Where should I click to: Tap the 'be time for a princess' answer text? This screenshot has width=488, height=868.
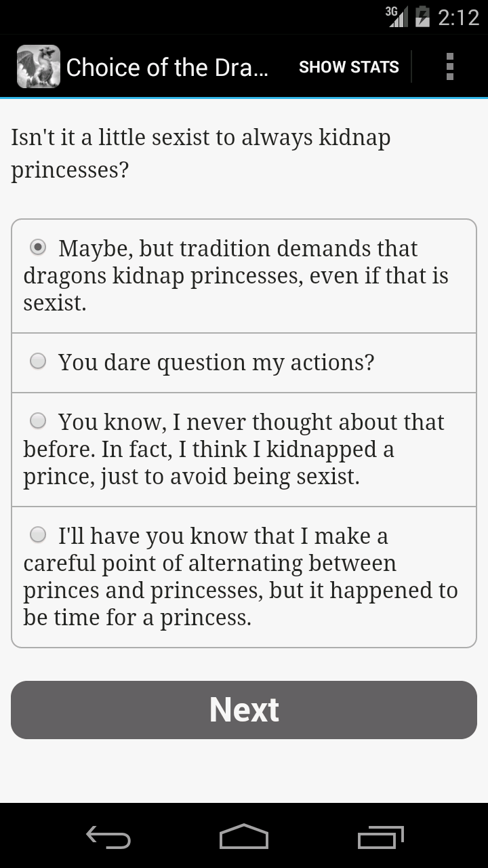[x=137, y=618]
